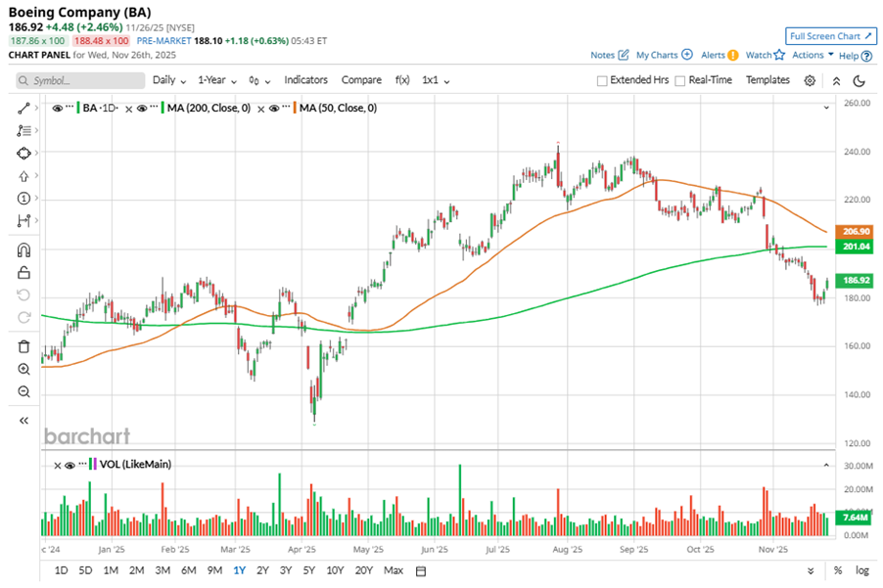Image resolution: width=883 pixels, height=588 pixels.
Task: Zoom in on the chart
Action: point(23,369)
